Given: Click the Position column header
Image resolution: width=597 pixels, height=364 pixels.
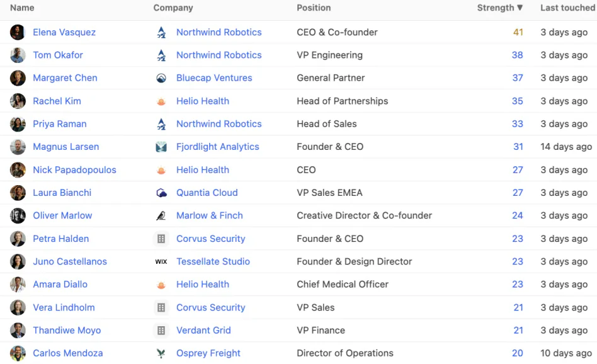Looking at the screenshot, I should 314,8.
